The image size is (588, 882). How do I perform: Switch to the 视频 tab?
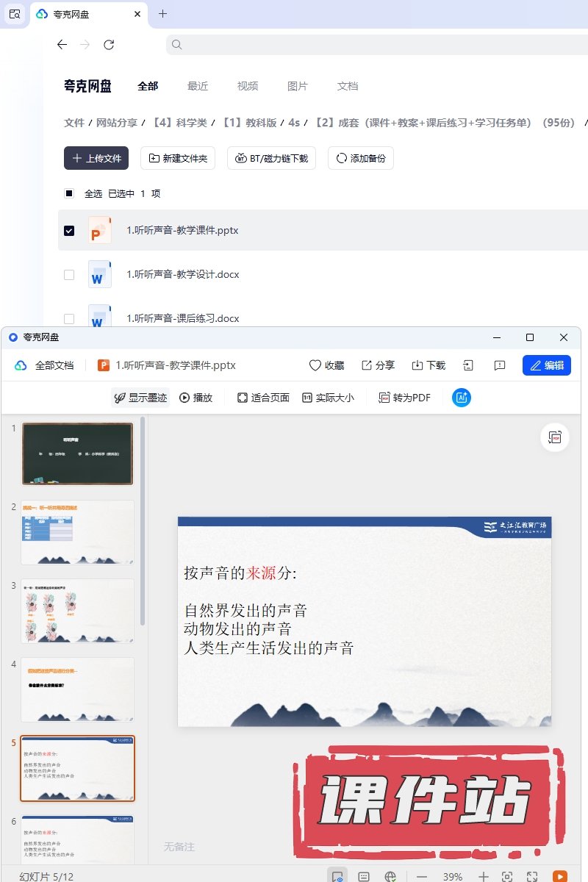tap(248, 86)
